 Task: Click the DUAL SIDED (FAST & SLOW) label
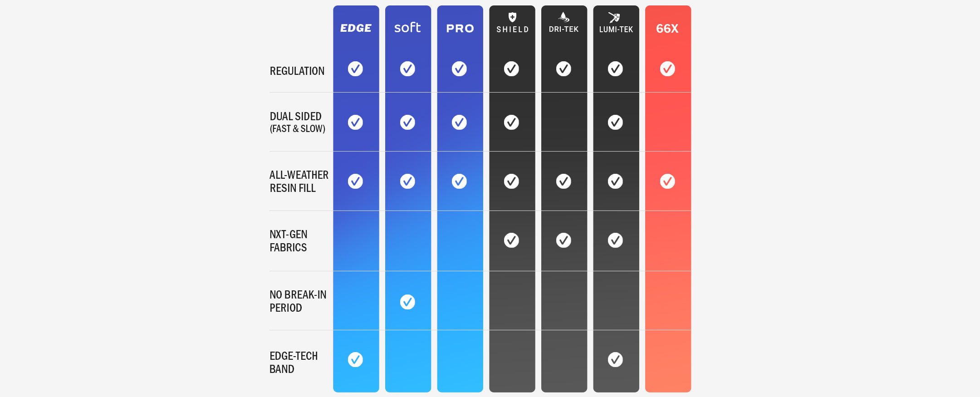297,123
